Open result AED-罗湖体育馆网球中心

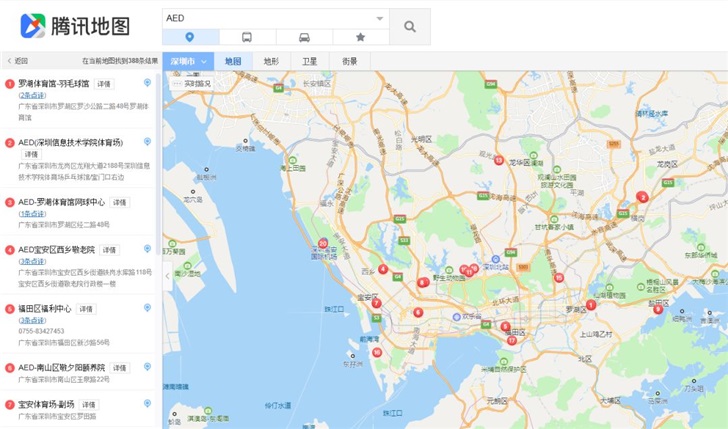pos(61,202)
